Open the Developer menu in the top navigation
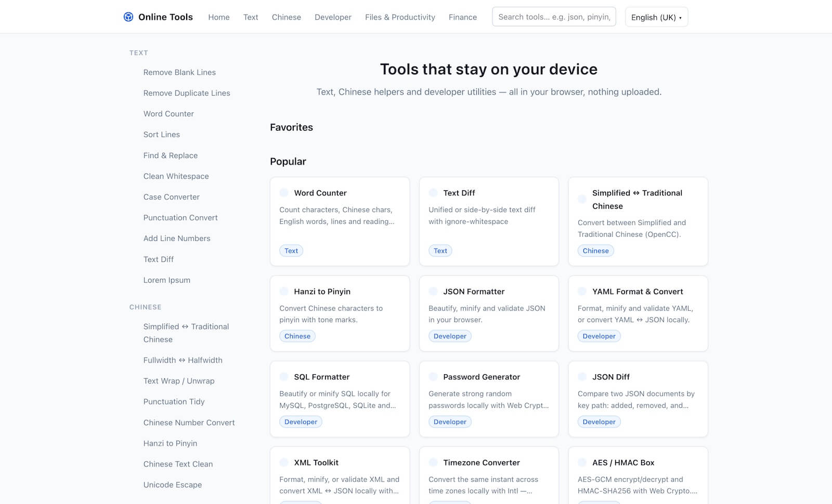The height and width of the screenshot is (504, 832). click(333, 17)
